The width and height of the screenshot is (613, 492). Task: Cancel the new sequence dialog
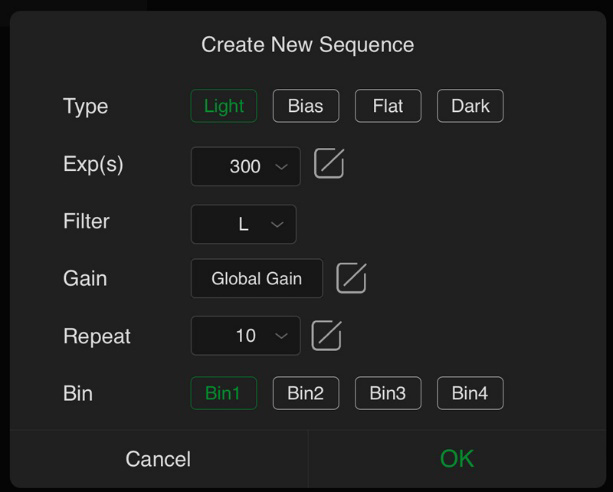pos(158,458)
